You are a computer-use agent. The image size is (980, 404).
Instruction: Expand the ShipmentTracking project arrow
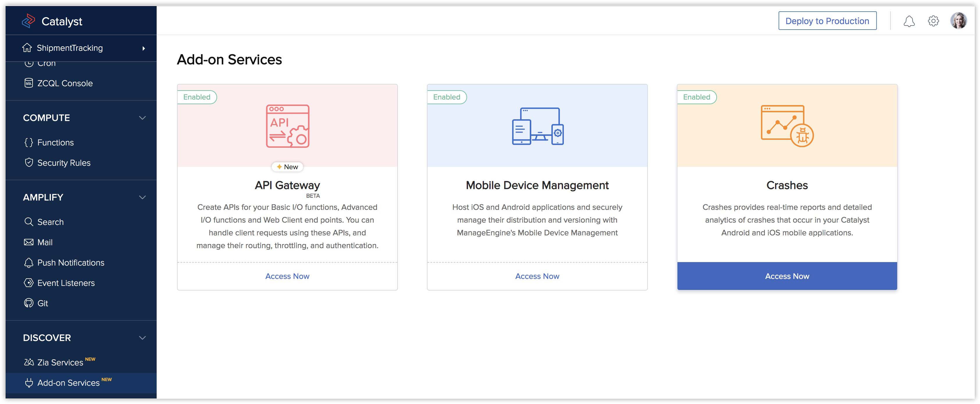[143, 48]
